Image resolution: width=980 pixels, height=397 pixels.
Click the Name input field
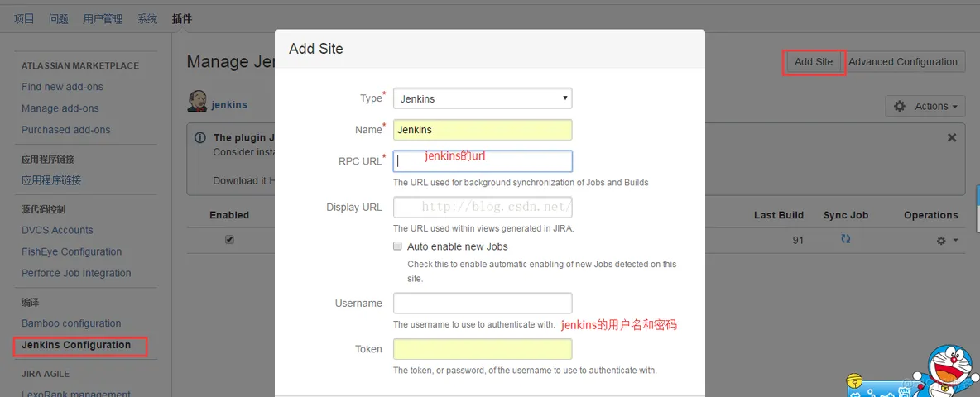click(483, 130)
